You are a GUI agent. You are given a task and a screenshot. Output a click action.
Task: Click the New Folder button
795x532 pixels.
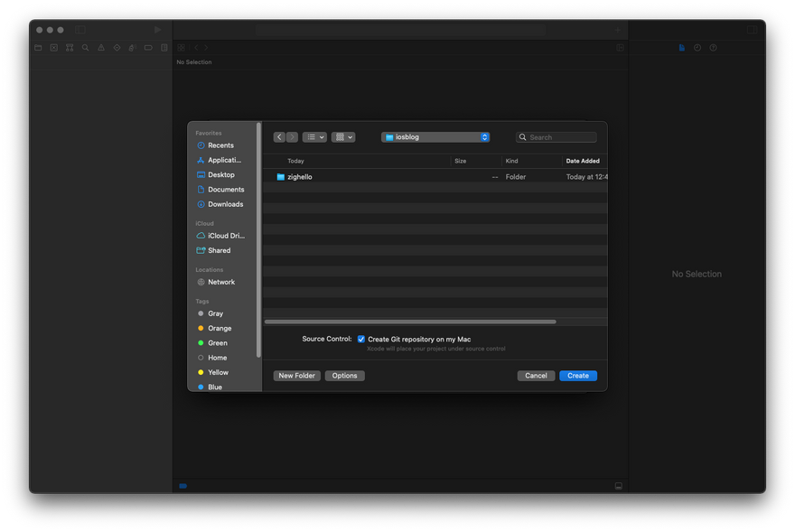click(296, 376)
